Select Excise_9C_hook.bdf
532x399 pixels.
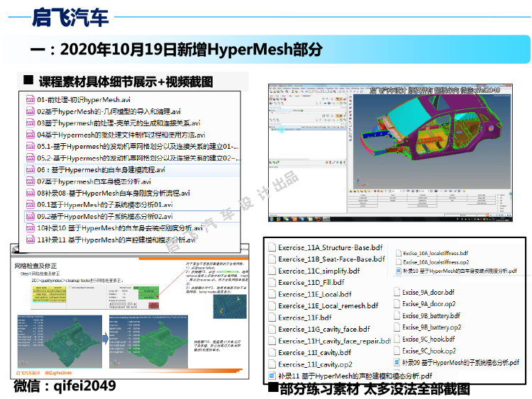(428, 339)
